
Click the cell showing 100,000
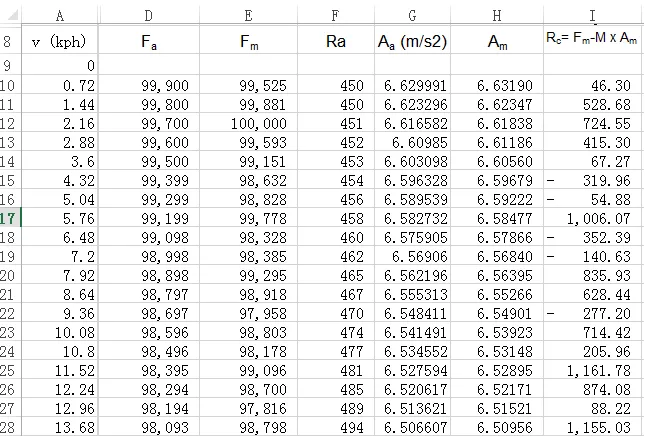click(x=248, y=123)
